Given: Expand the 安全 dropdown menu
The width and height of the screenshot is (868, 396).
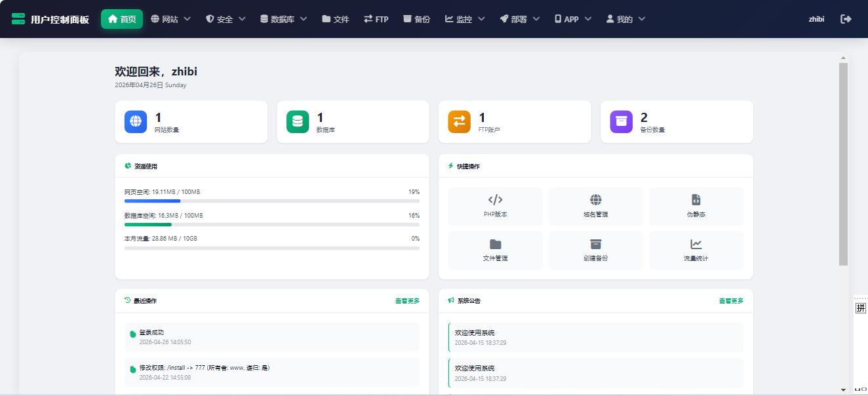Looking at the screenshot, I should (226, 19).
